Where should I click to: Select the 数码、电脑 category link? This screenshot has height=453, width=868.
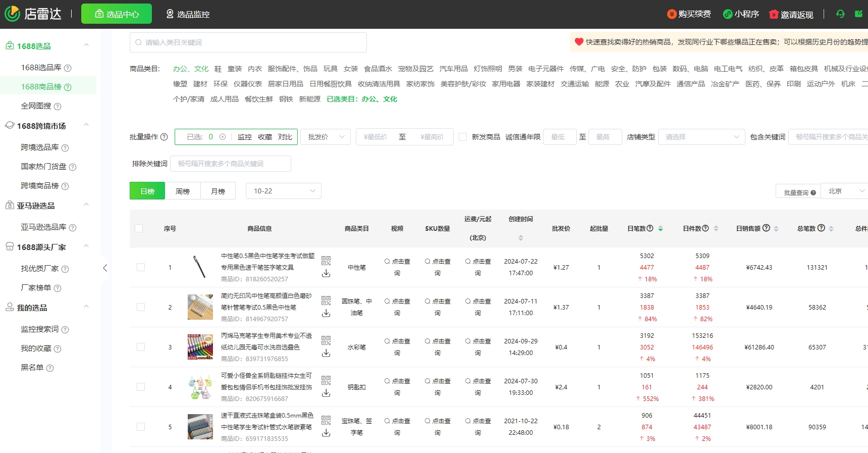(x=690, y=69)
